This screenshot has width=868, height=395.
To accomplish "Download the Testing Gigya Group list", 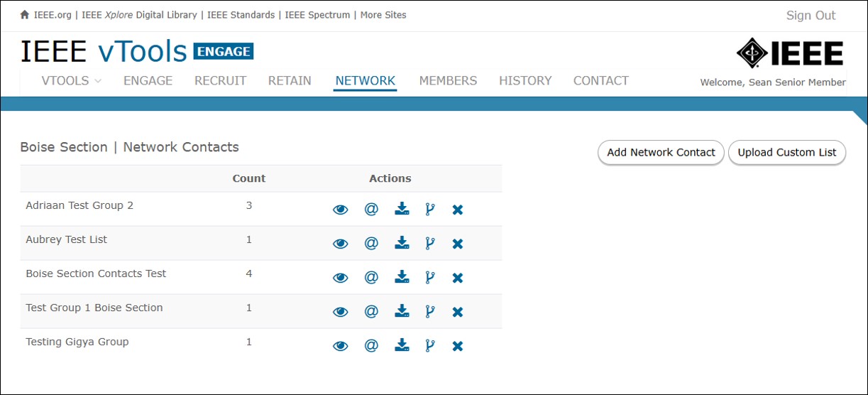I will tap(402, 345).
